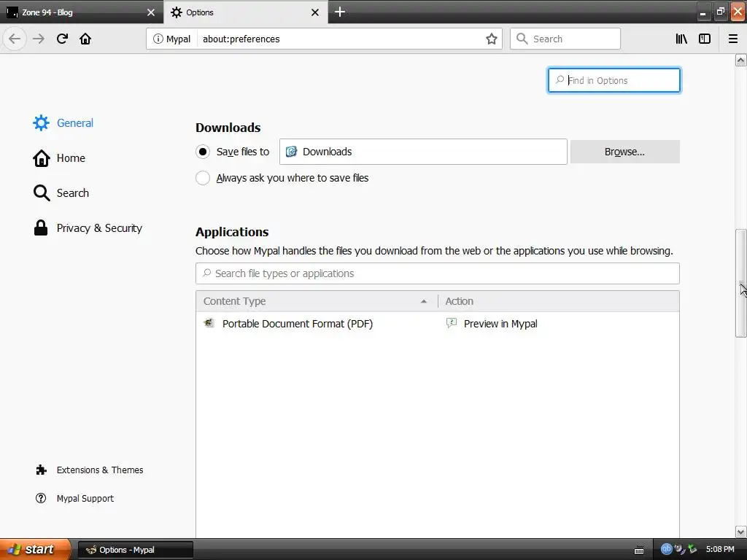Select Portable Document Format (PDF) row

438,324
